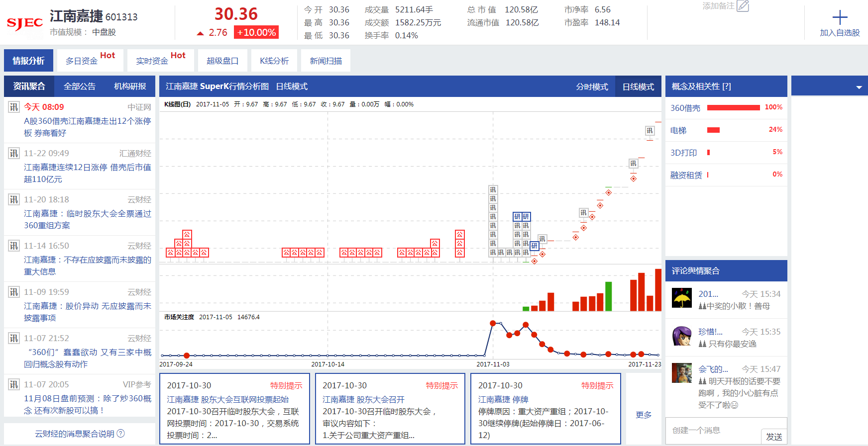Click the 电梯 24% correlation bar
This screenshot has height=446, width=868.
point(713,130)
